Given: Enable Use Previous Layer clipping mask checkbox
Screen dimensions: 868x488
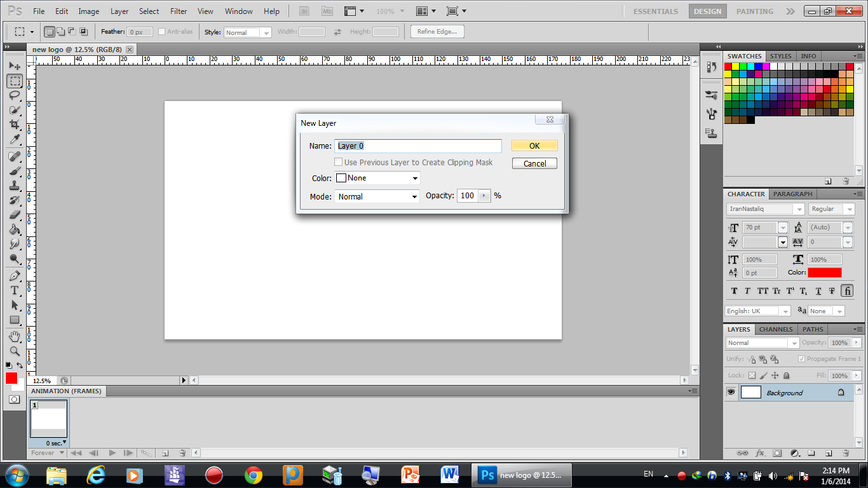Looking at the screenshot, I should pos(339,163).
